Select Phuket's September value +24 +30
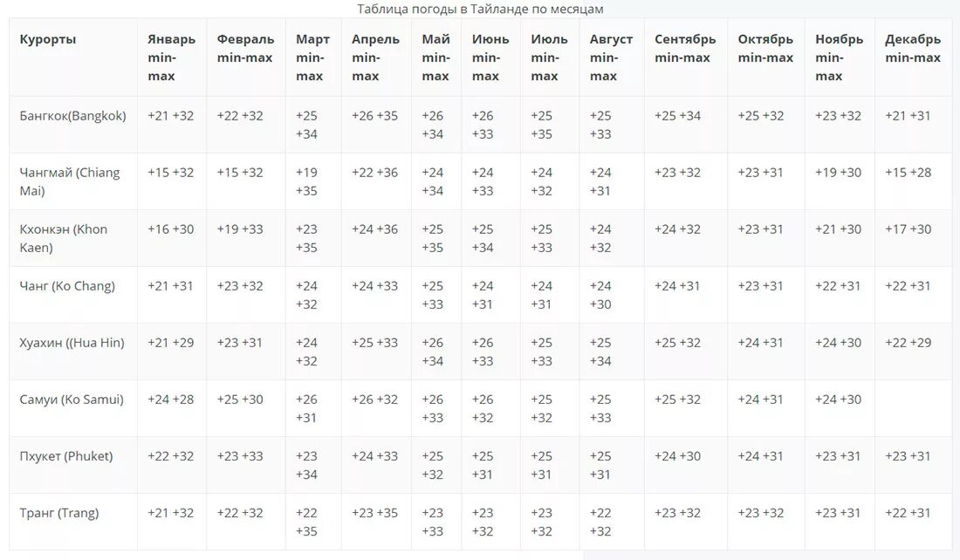This screenshot has width=960, height=560. tap(677, 456)
